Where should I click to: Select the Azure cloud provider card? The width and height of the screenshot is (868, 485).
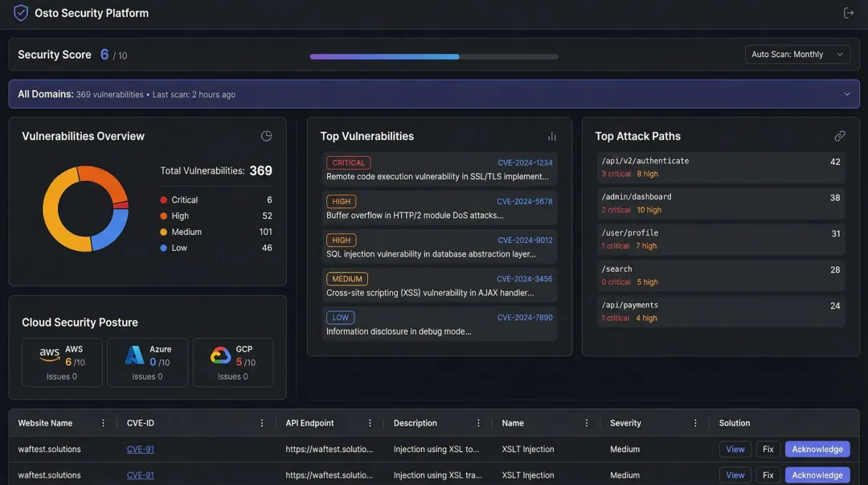(x=147, y=362)
